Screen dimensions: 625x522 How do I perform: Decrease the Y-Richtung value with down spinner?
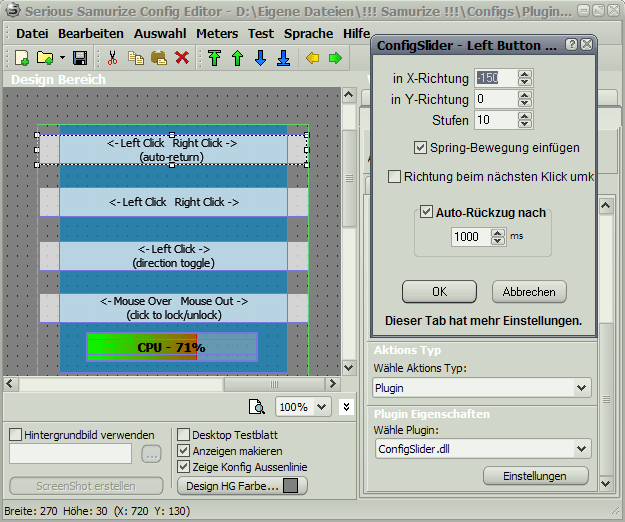click(x=525, y=103)
